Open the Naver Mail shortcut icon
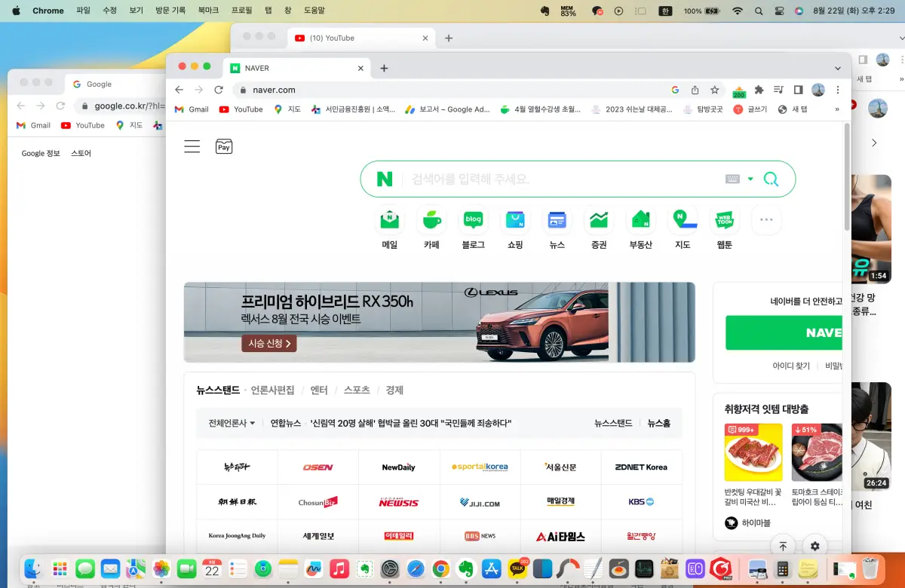905x588 pixels. pos(390,220)
